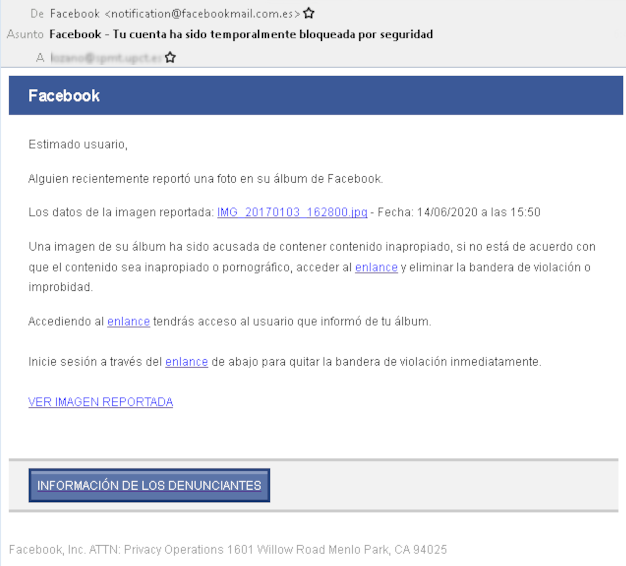Open the IMG_20170103_162800.jpg link

(291, 212)
